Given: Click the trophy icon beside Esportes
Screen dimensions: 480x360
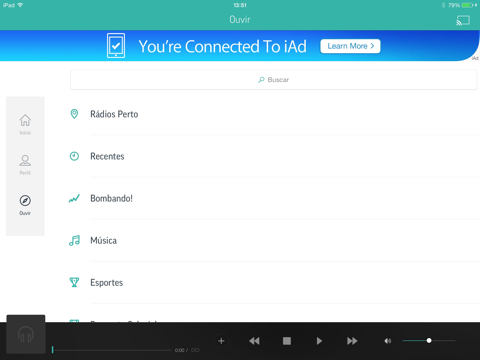Looking at the screenshot, I should [x=74, y=282].
